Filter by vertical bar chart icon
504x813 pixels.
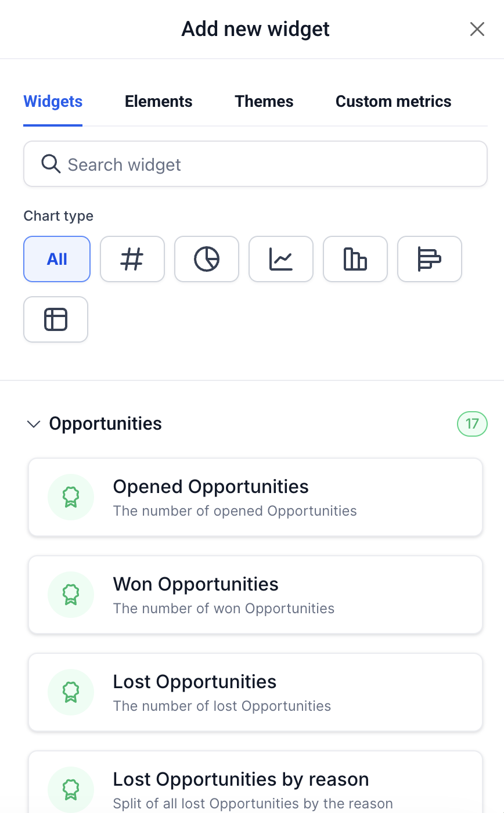(x=355, y=259)
